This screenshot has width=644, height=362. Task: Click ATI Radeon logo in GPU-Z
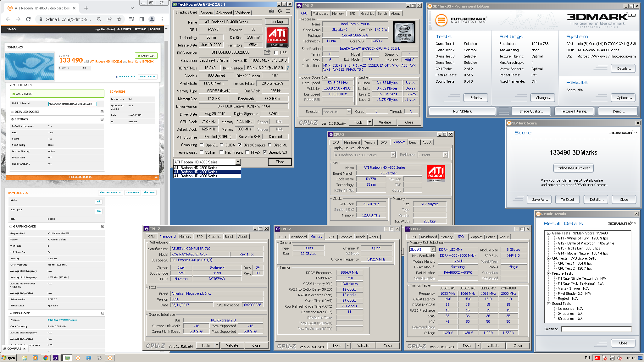tap(277, 37)
